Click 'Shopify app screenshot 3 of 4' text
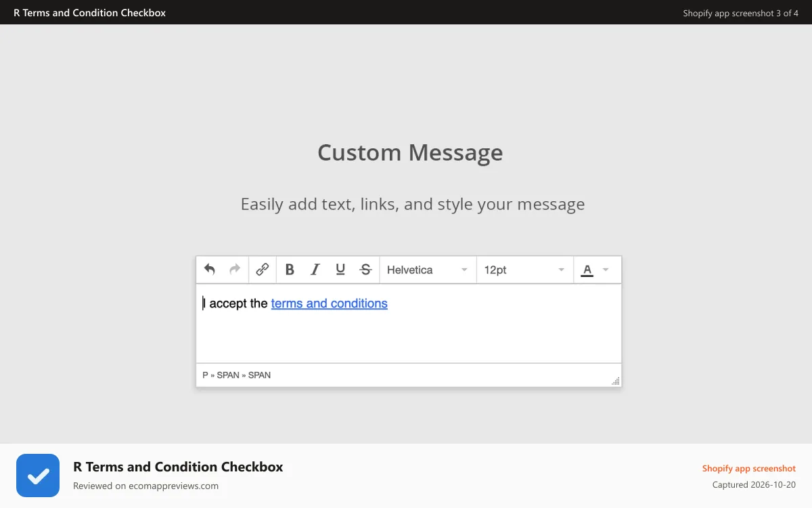This screenshot has height=508, width=812. pyautogui.click(x=740, y=13)
